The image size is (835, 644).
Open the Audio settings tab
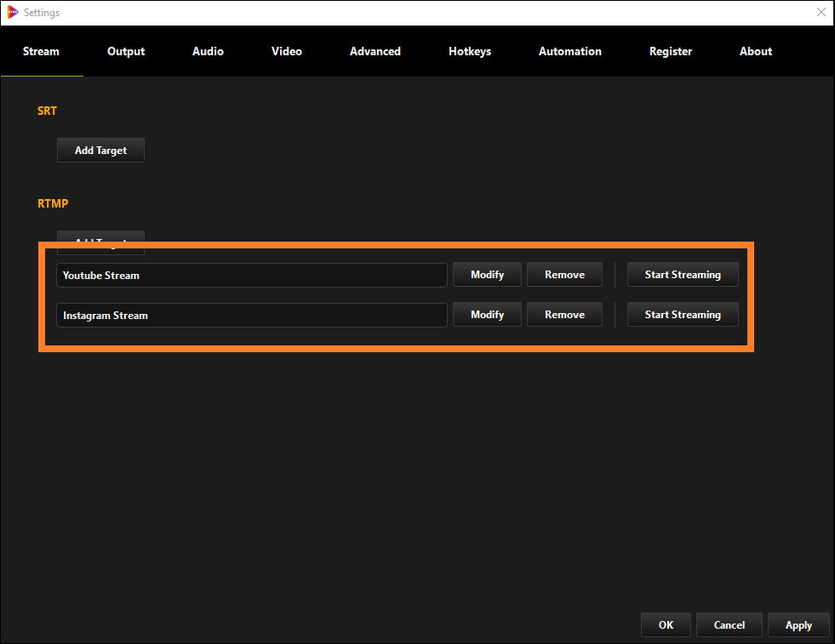(208, 52)
